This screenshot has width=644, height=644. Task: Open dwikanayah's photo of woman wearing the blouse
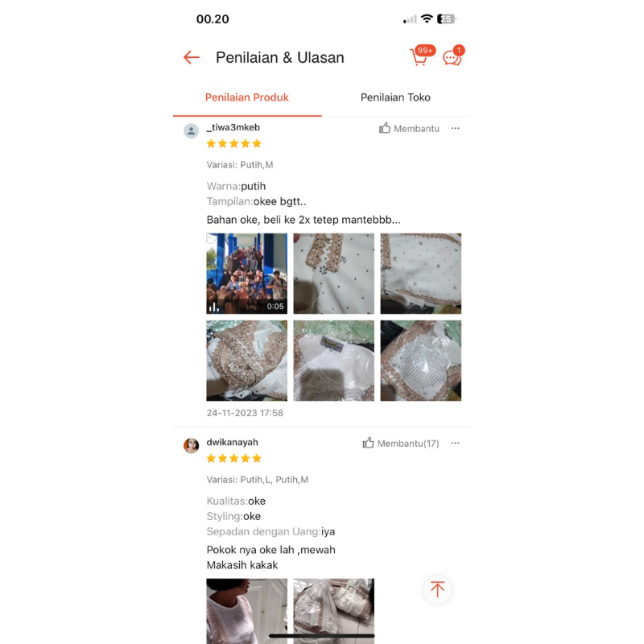(x=247, y=611)
